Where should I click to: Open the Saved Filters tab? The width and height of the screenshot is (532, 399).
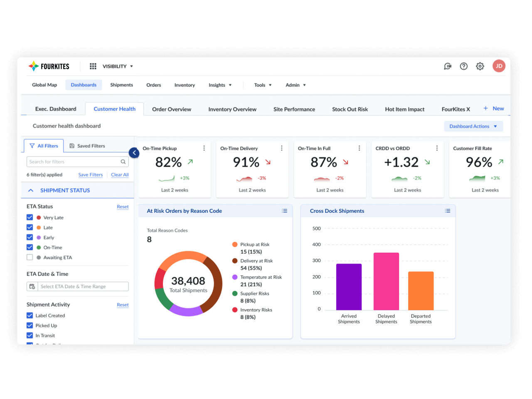pos(87,146)
